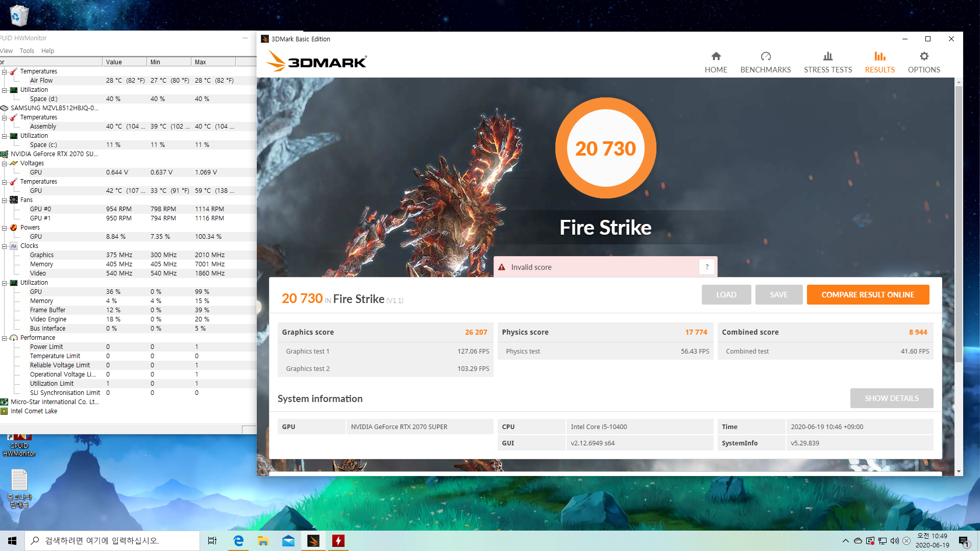Collapse GPU Voltages tree node
This screenshot has height=551, width=980.
coord(5,163)
